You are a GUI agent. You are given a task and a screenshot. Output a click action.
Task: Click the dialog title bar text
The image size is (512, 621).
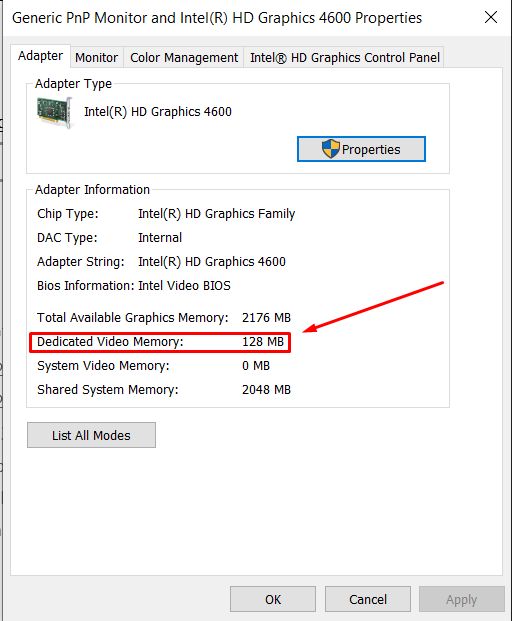point(217,18)
